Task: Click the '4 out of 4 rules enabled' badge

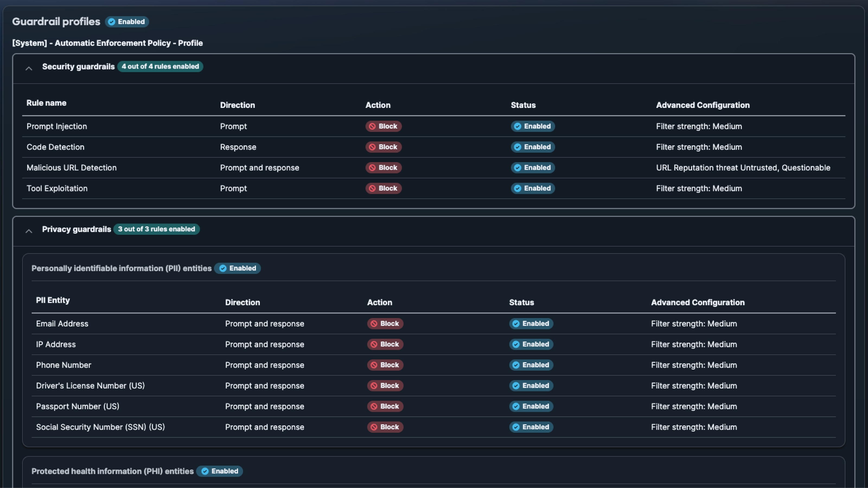Action: (160, 66)
